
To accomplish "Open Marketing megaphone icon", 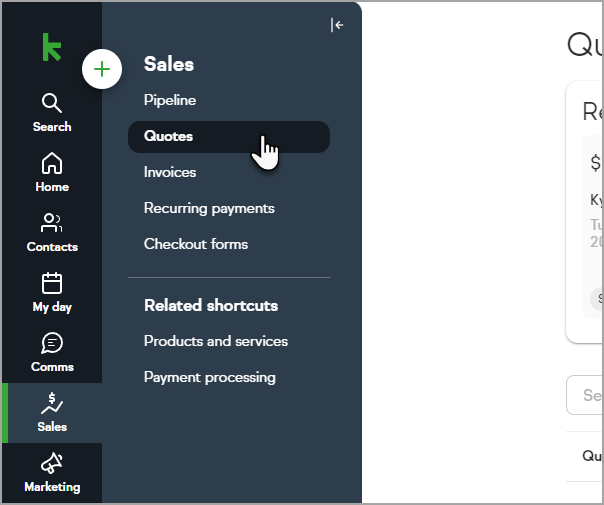I will 52,463.
